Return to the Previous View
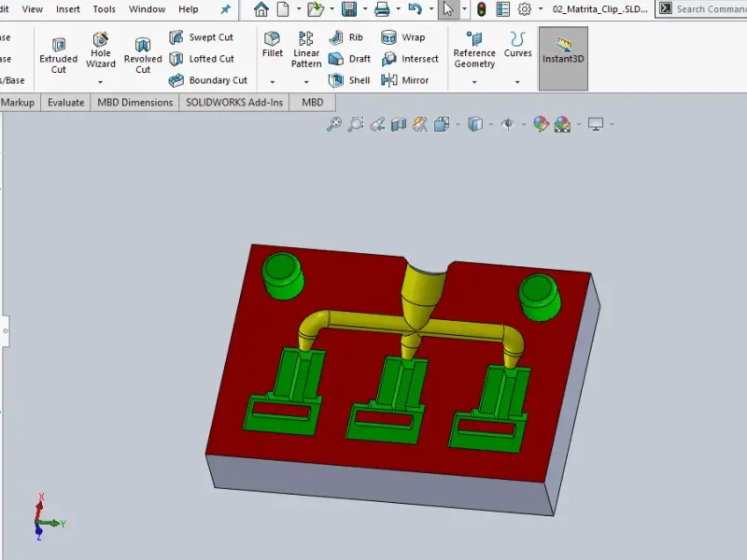Screen dimensions: 747x560 pyautogui.click(x=377, y=124)
